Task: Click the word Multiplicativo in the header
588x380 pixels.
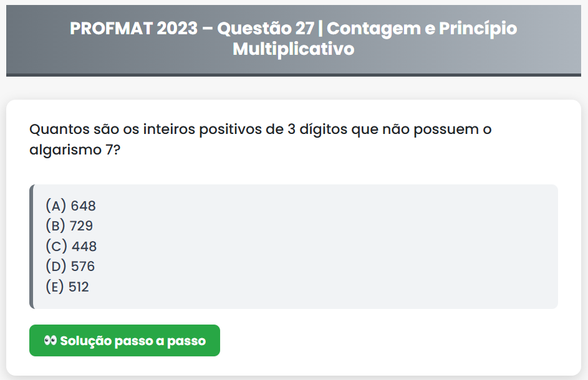Action: pyautogui.click(x=293, y=49)
